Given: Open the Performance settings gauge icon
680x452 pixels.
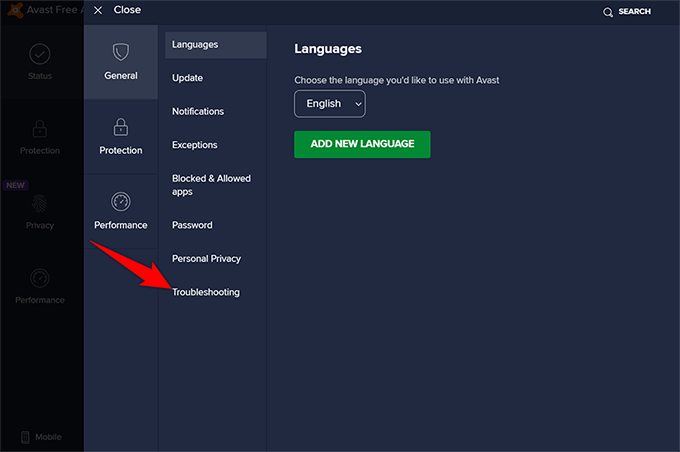Looking at the screenshot, I should [121, 202].
